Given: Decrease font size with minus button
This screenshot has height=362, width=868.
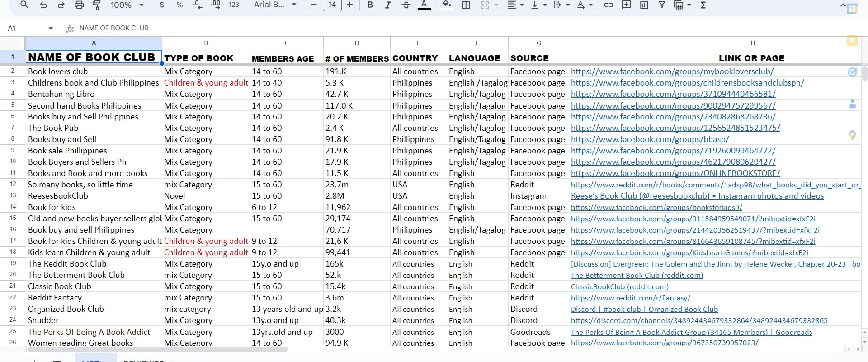Looking at the screenshot, I should tap(314, 5).
